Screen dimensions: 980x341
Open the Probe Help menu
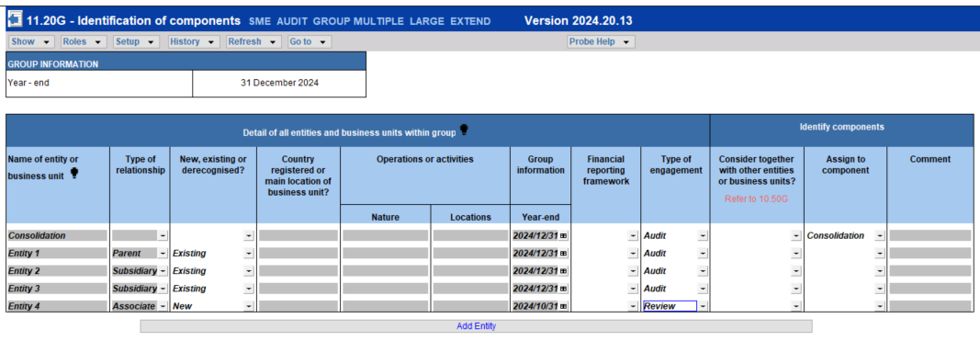[601, 42]
